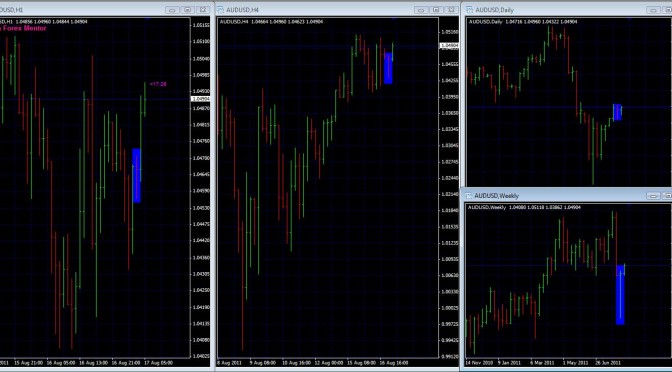Image resolution: width=672 pixels, height=372 pixels.
Task: Select the blue rectangle on H1 chart
Action: 137,175
